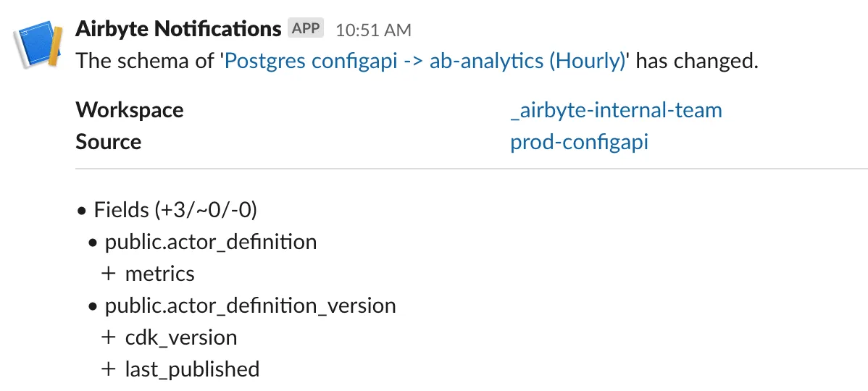This screenshot has height=391, width=868.
Task: Click the plus sign before cdk_version
Action: (x=109, y=338)
